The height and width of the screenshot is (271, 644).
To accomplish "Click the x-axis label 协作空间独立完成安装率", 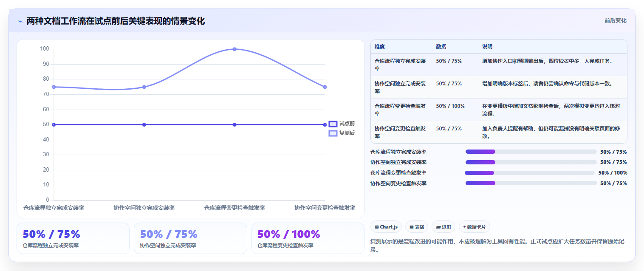I will click(144, 208).
